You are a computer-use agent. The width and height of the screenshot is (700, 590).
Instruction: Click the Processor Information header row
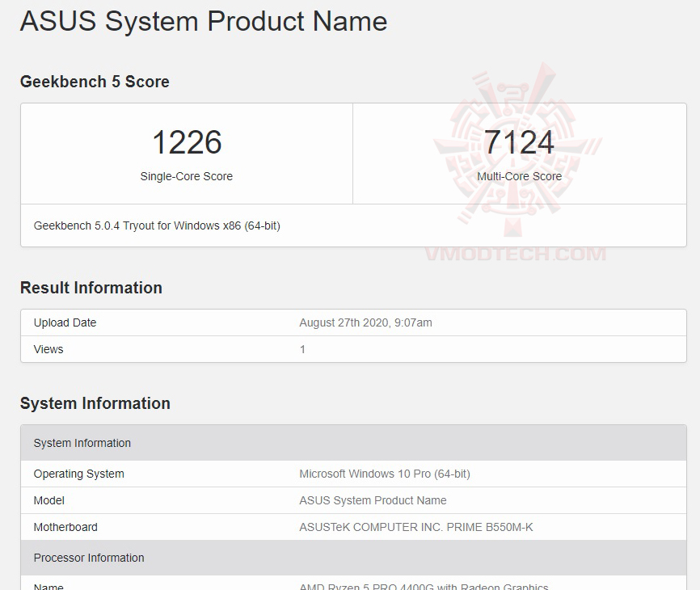[350, 558]
